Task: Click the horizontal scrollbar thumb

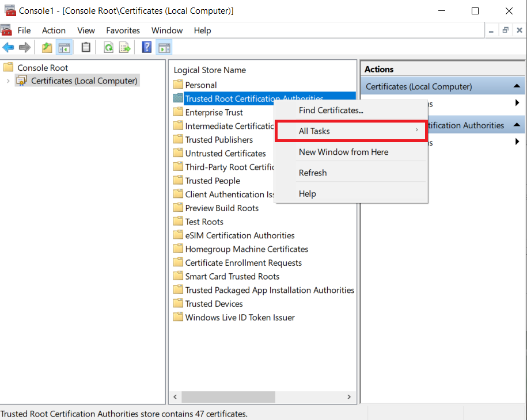Action: point(228,397)
